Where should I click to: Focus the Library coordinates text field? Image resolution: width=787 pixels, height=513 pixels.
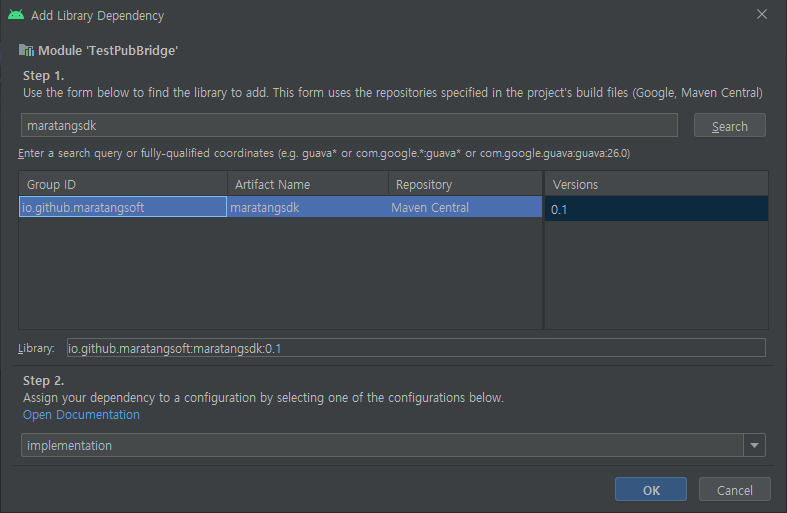pyautogui.click(x=416, y=348)
